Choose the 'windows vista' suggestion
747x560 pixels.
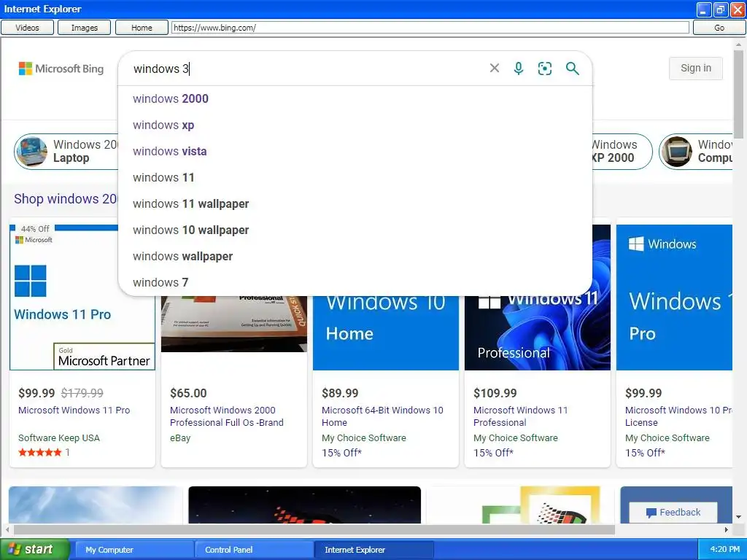(355, 151)
